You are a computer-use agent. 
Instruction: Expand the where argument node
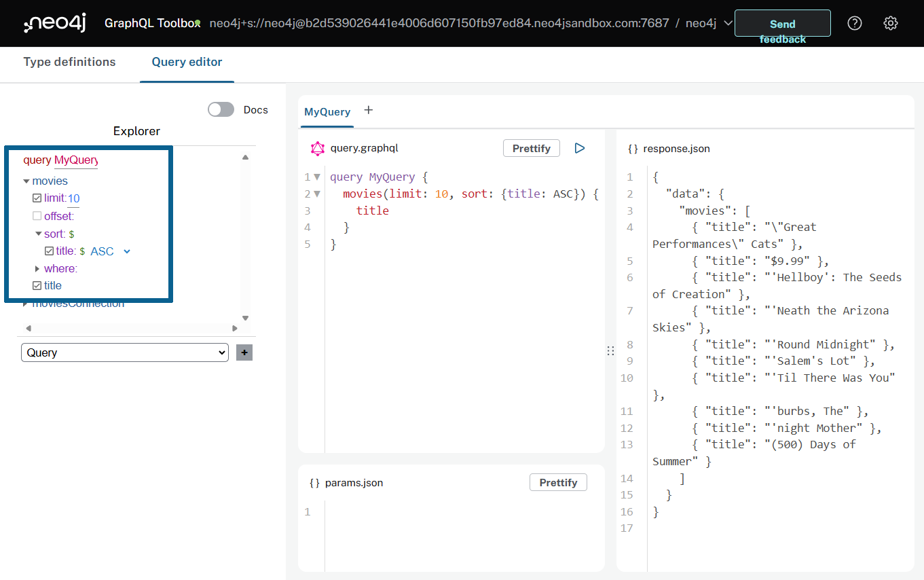(37, 269)
